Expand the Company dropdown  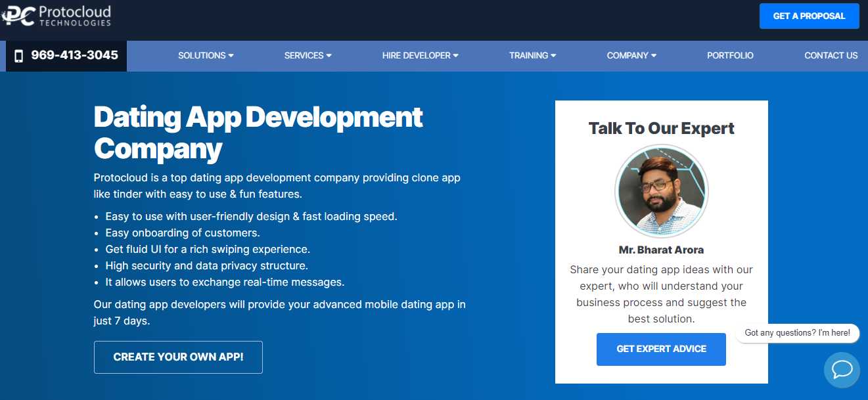[631, 56]
